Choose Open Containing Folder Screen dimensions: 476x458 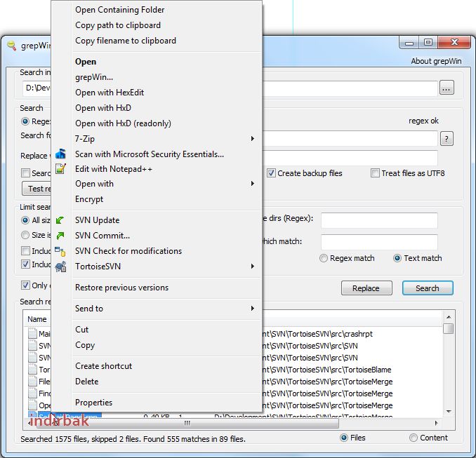tap(119, 10)
